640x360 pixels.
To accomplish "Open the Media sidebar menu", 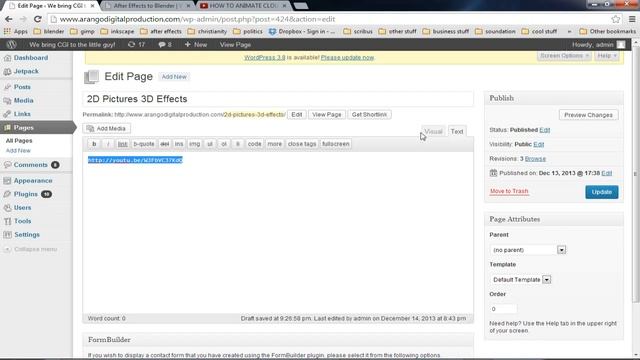I will (x=23, y=100).
